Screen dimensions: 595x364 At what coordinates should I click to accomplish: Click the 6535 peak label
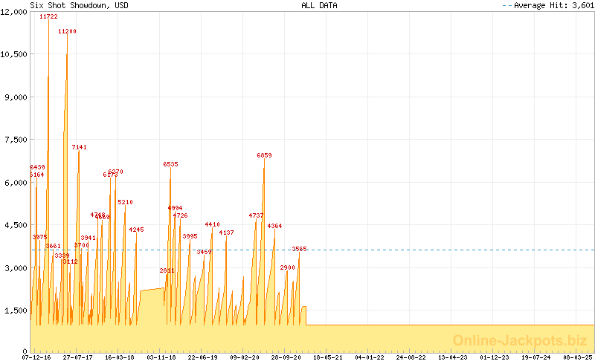(x=171, y=164)
